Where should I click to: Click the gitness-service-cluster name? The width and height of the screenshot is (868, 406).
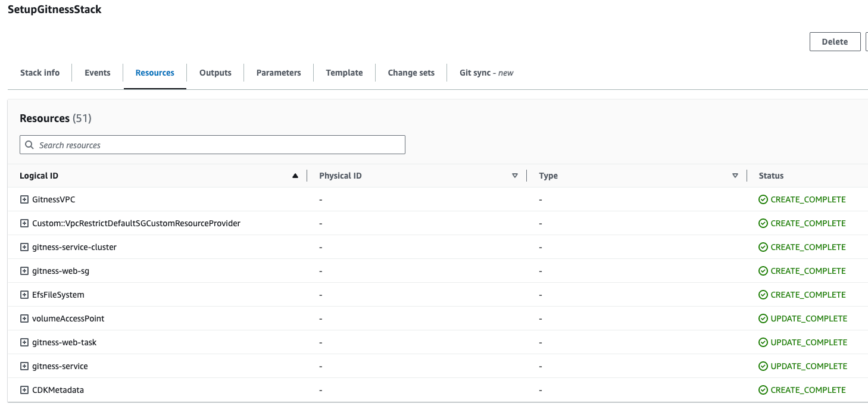[x=74, y=247]
